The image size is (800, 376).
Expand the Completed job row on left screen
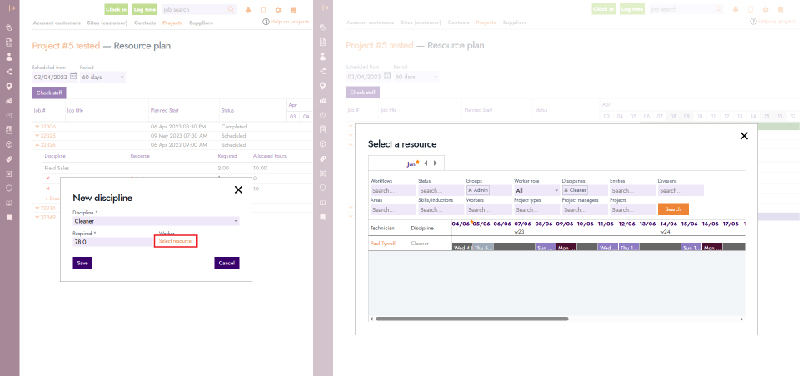click(37, 127)
